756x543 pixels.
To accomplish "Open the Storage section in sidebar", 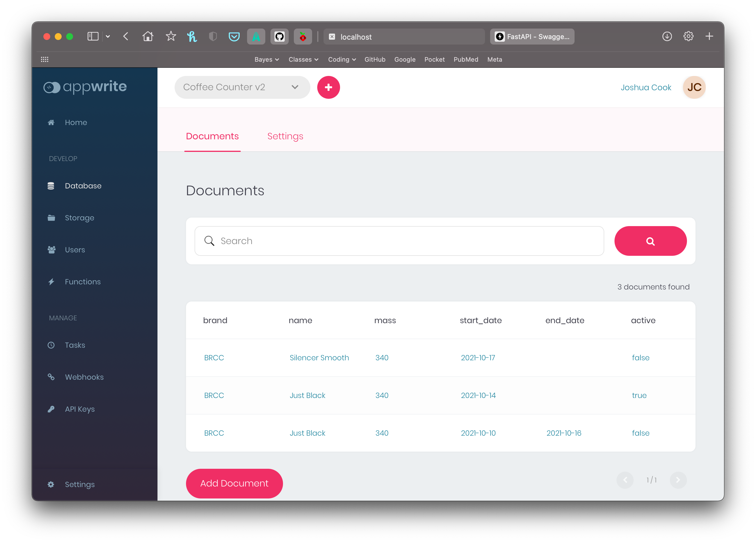I will [79, 218].
